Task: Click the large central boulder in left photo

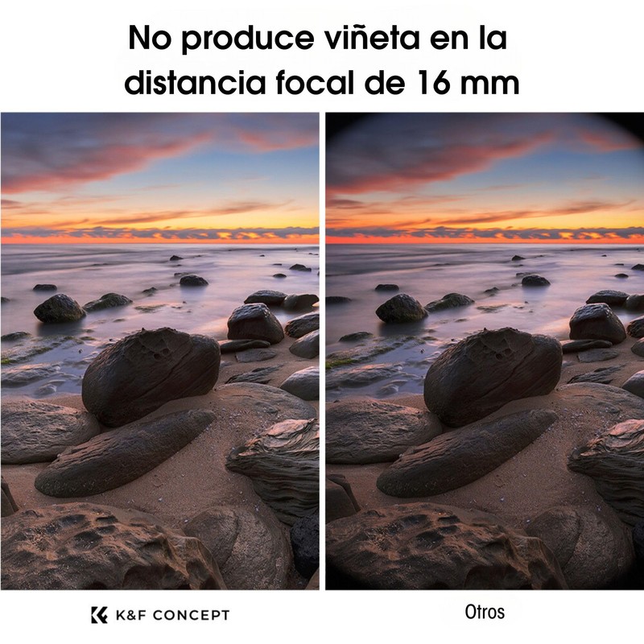Action: pos(151,376)
